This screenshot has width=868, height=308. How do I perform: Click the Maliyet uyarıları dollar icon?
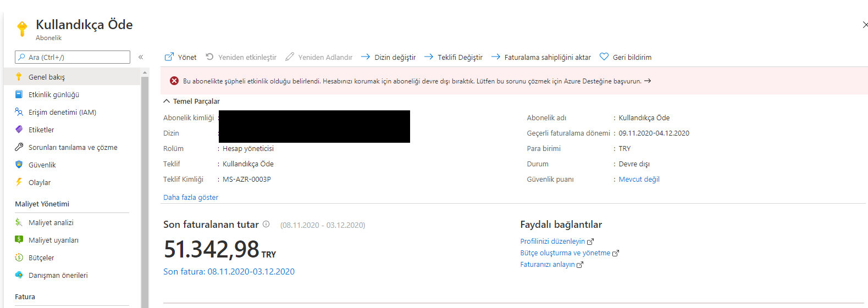[x=19, y=240]
